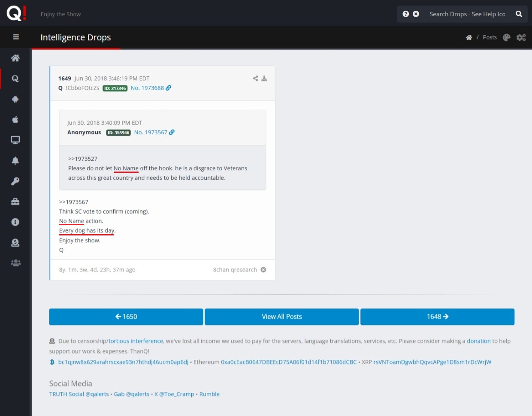Click the X circle next to 8chan qresearch
This screenshot has width=532, height=416.
tap(263, 270)
